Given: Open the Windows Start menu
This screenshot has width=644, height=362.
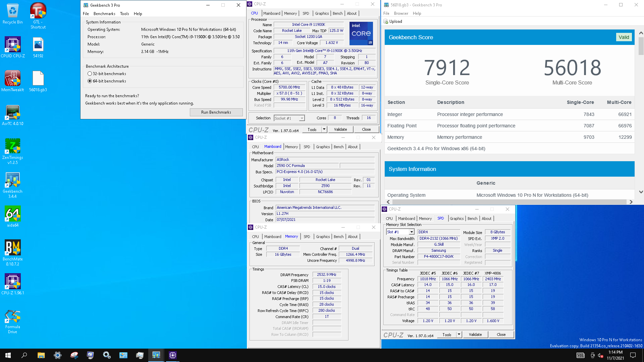Looking at the screenshot, I should pyautogui.click(x=8, y=355).
